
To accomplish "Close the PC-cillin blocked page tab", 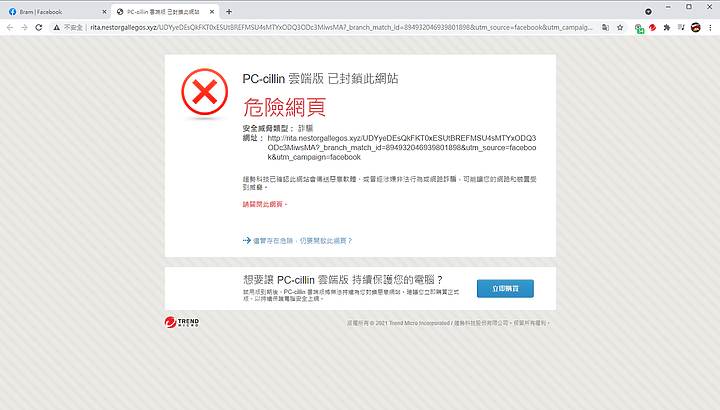I will (x=212, y=12).
